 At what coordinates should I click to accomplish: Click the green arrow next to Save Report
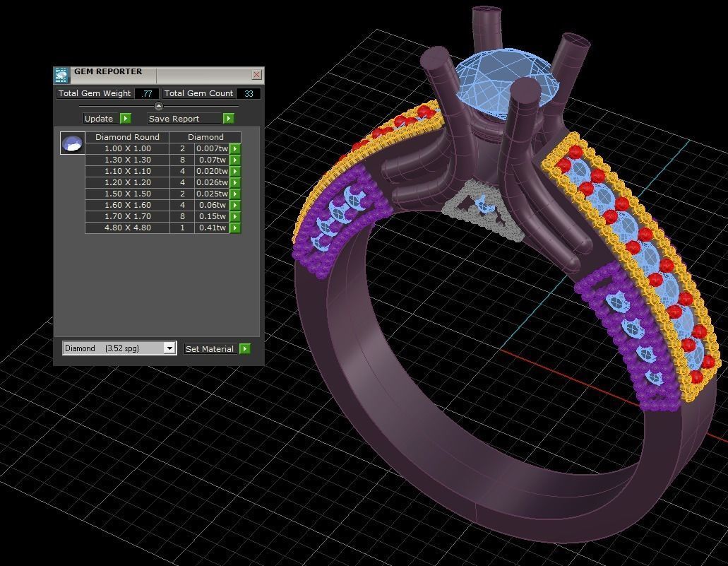[x=229, y=119]
